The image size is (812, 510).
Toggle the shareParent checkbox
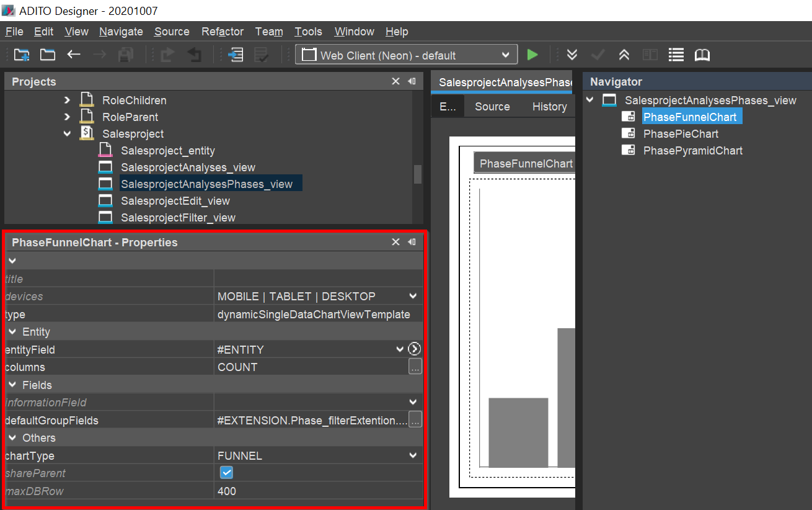click(x=226, y=473)
